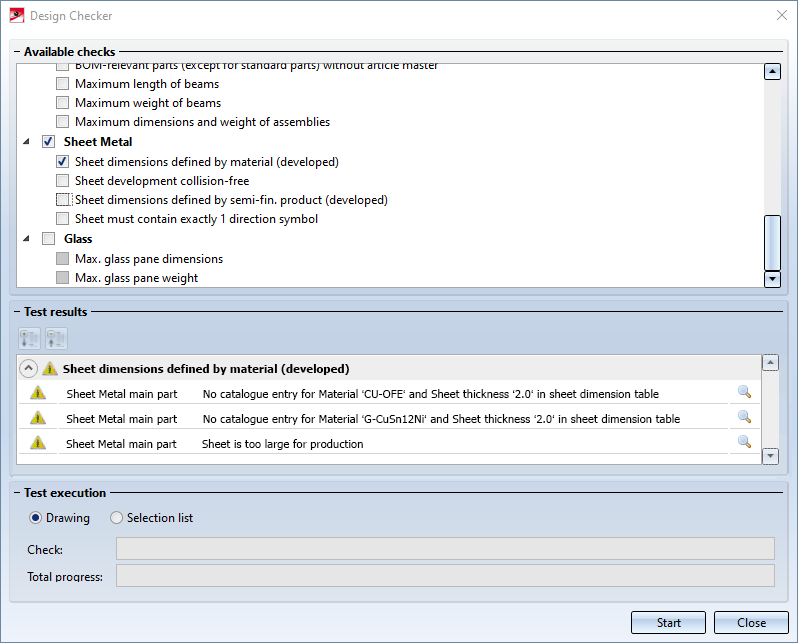
Task: Click the expand all results toolbar icon
Action: [x=31, y=338]
